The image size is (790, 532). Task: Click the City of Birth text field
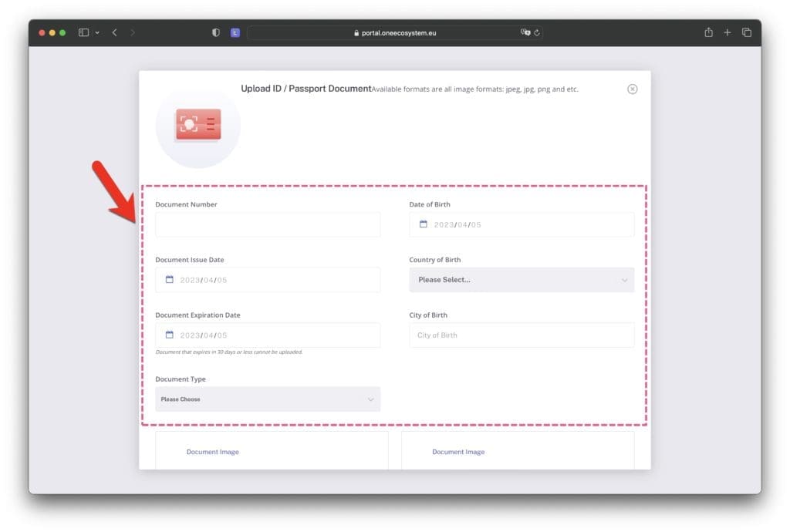(x=522, y=335)
